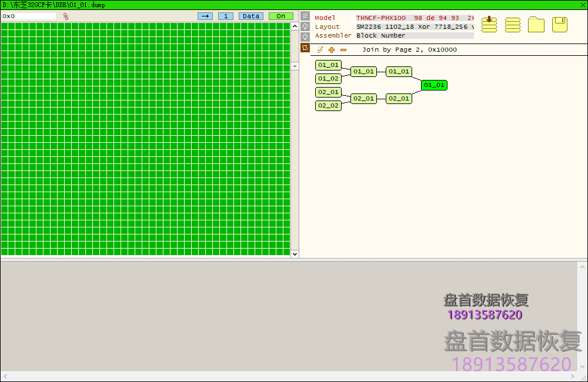
Task: Open the Layout field SM2236 1102_18
Action: click(x=415, y=26)
